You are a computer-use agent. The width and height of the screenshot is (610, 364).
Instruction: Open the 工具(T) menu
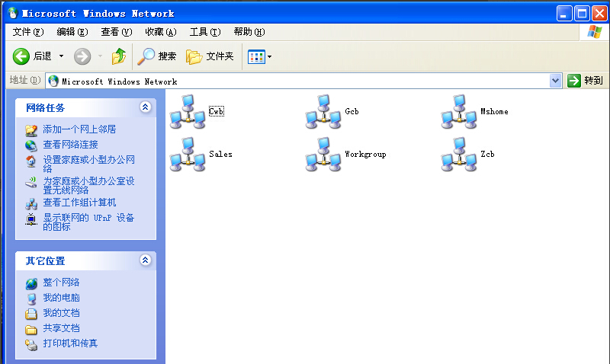click(204, 32)
